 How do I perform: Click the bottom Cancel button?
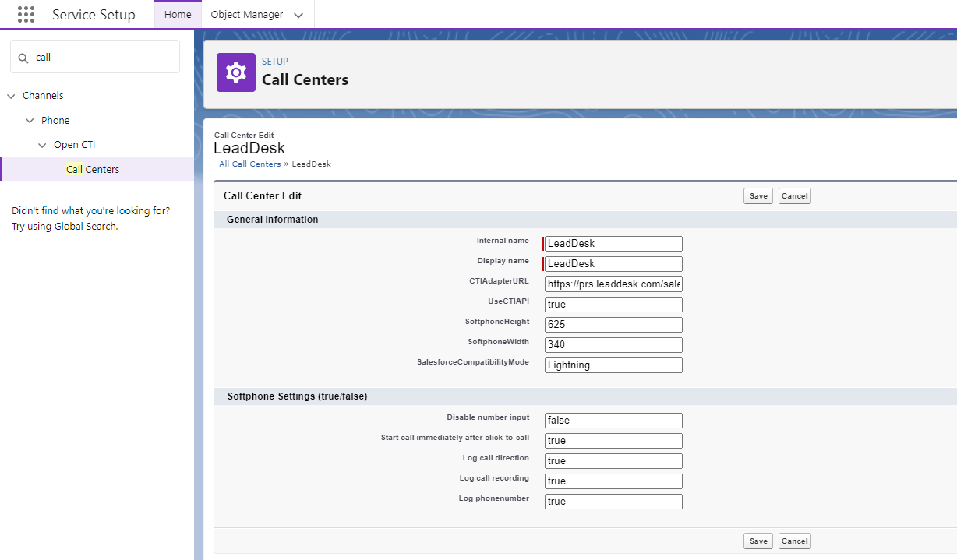[795, 541]
